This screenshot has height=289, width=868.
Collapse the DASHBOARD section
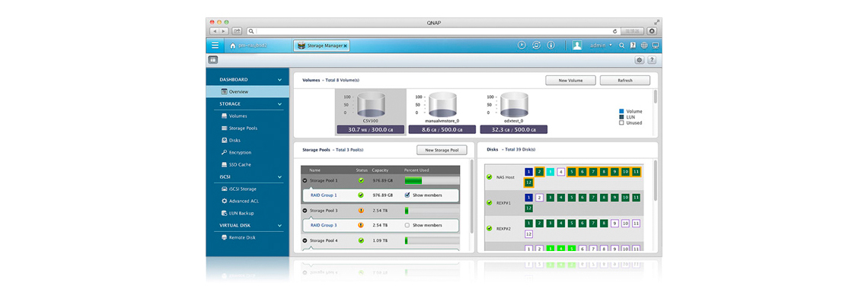279,80
